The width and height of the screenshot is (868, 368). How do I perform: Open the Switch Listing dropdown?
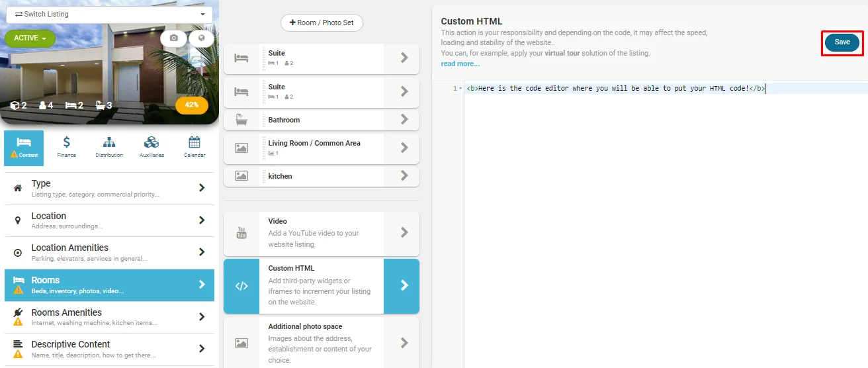pyautogui.click(x=109, y=14)
